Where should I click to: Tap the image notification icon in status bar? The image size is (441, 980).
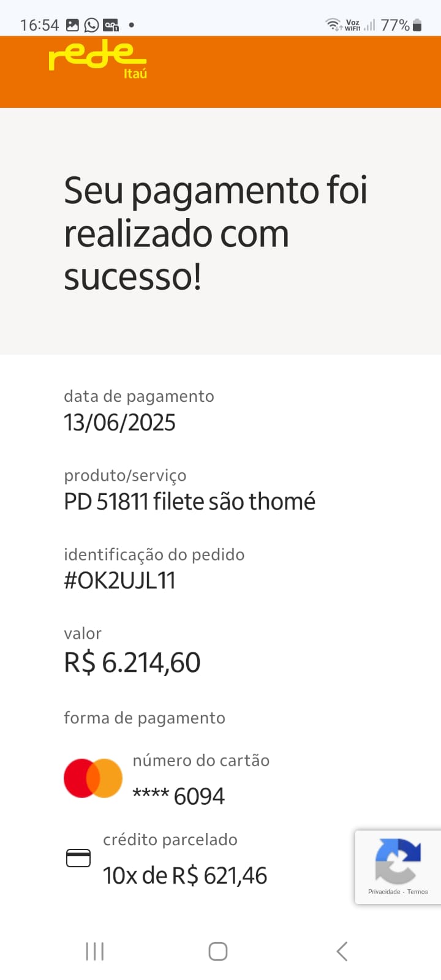point(72,25)
